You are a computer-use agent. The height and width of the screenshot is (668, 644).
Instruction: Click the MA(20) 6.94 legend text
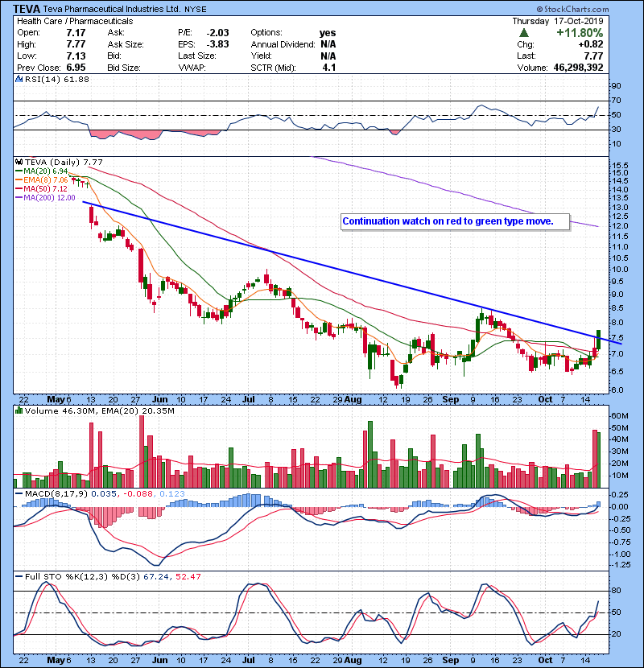pos(46,171)
